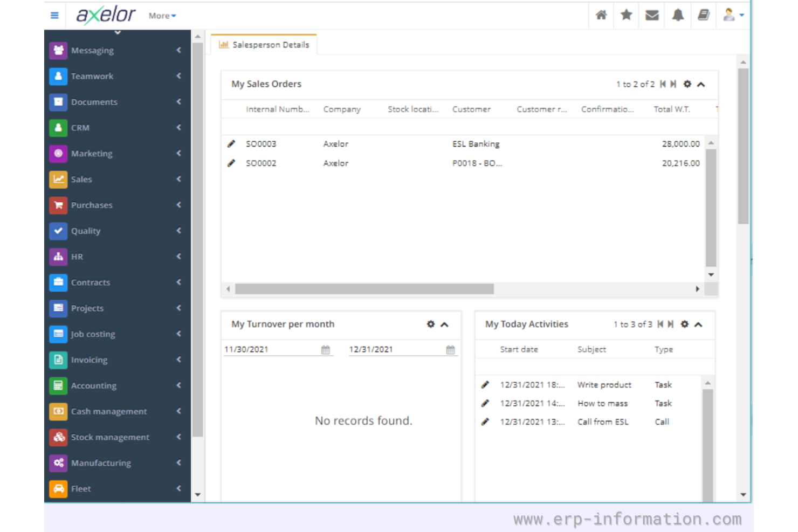
Task: Go to next page of Sales Orders
Action: pyautogui.click(x=673, y=84)
